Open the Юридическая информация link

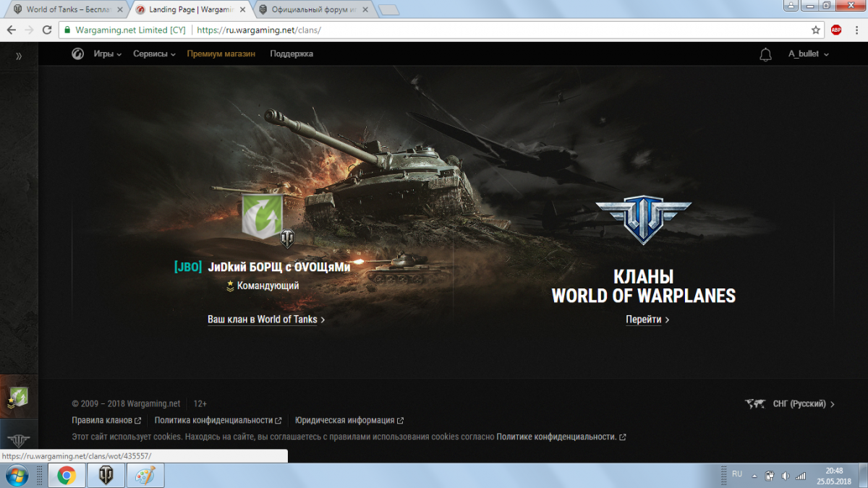(x=349, y=420)
